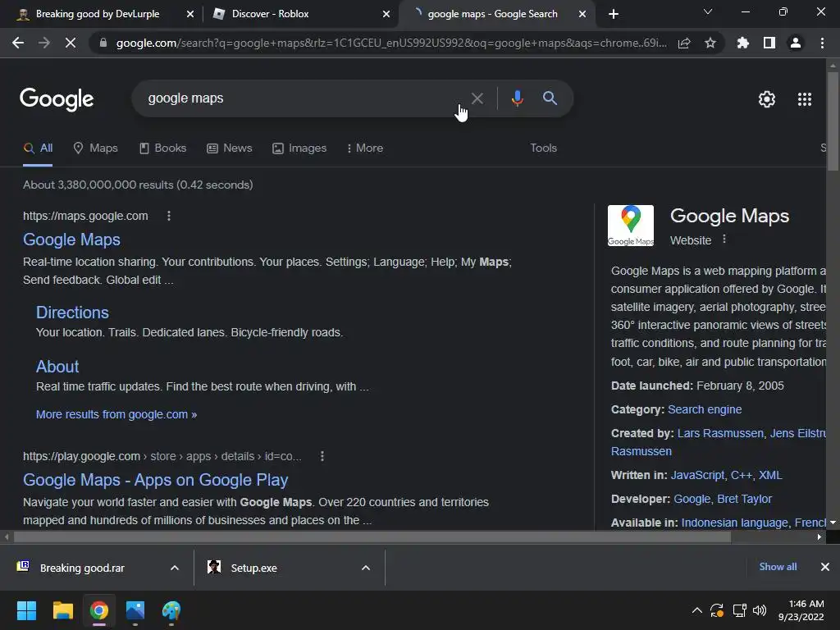This screenshot has height=630, width=840.
Task: Open the About sitelink
Action: pyautogui.click(x=57, y=367)
